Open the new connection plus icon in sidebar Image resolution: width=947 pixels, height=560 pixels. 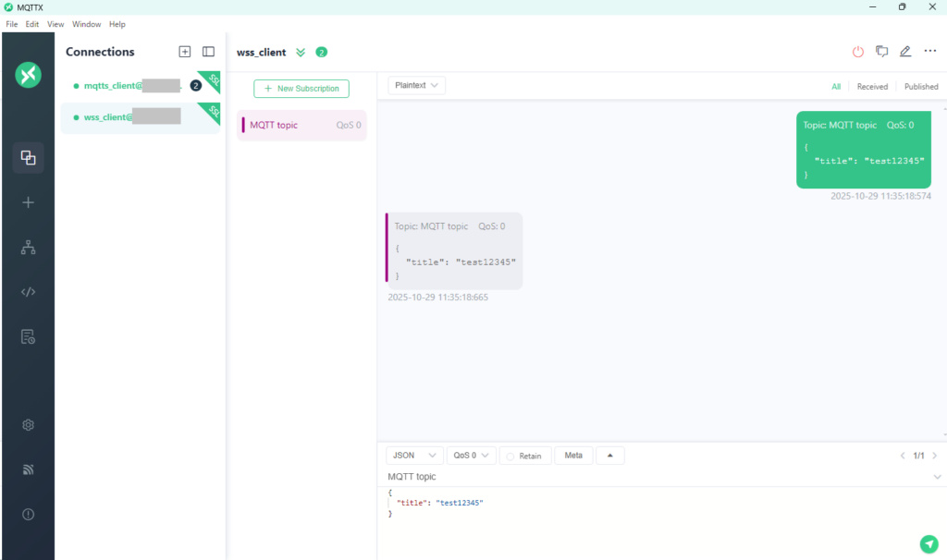pos(28,202)
